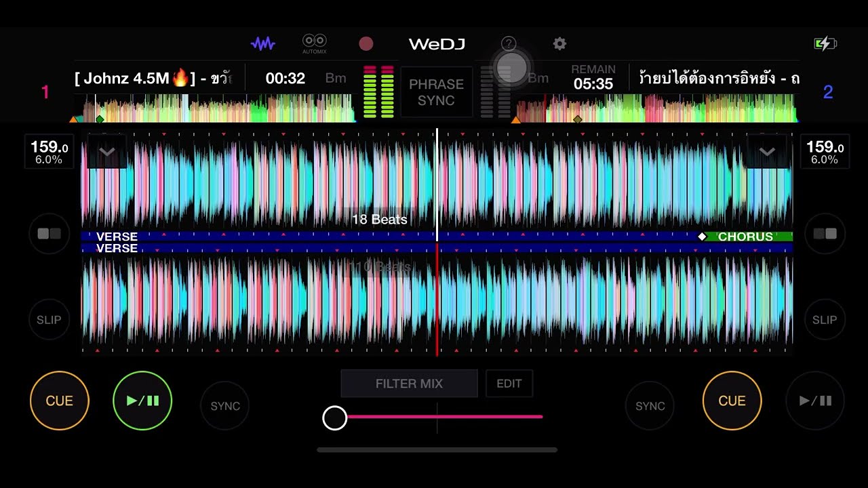This screenshot has width=868, height=488.
Task: Open the settings gear icon
Action: coord(559,44)
